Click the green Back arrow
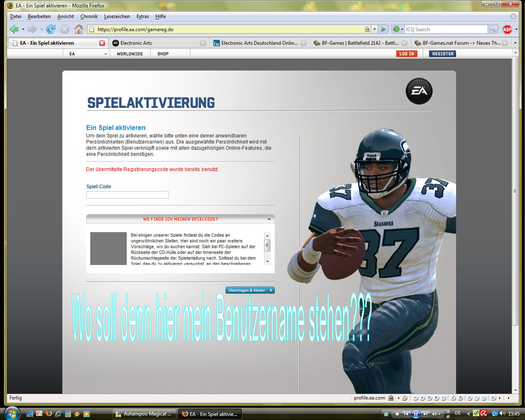 14,29
